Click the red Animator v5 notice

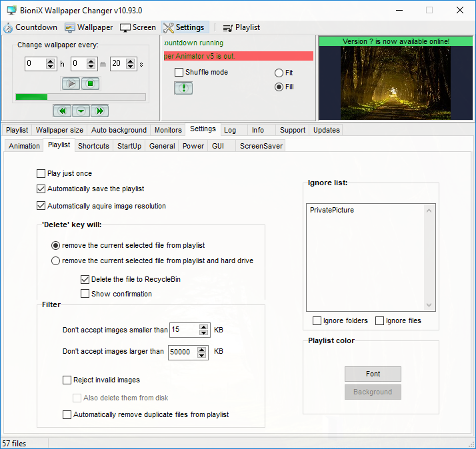pos(239,56)
